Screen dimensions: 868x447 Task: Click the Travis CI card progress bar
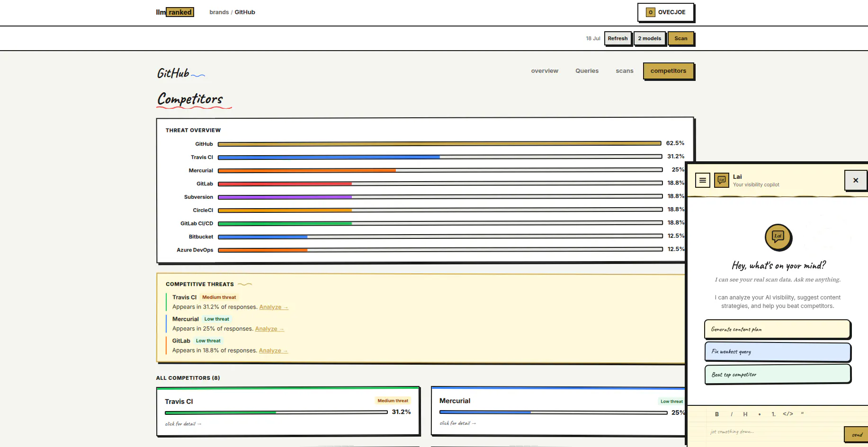pyautogui.click(x=276, y=412)
